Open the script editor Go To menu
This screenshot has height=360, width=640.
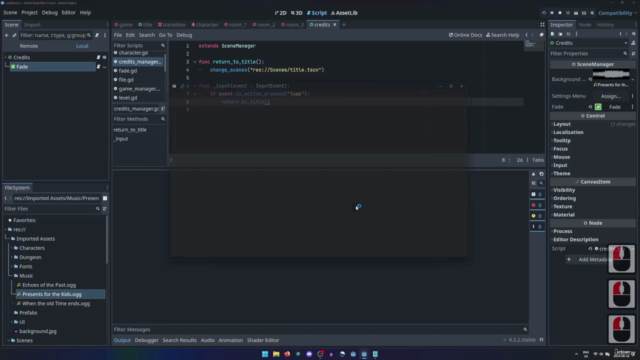[165, 35]
